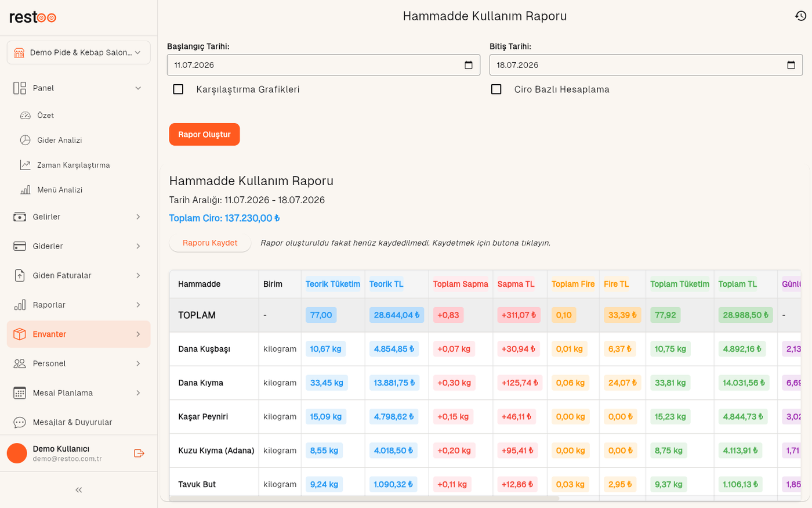This screenshot has width=812, height=508.
Task: Expand the Gelirler submenu arrow
Action: (x=138, y=217)
